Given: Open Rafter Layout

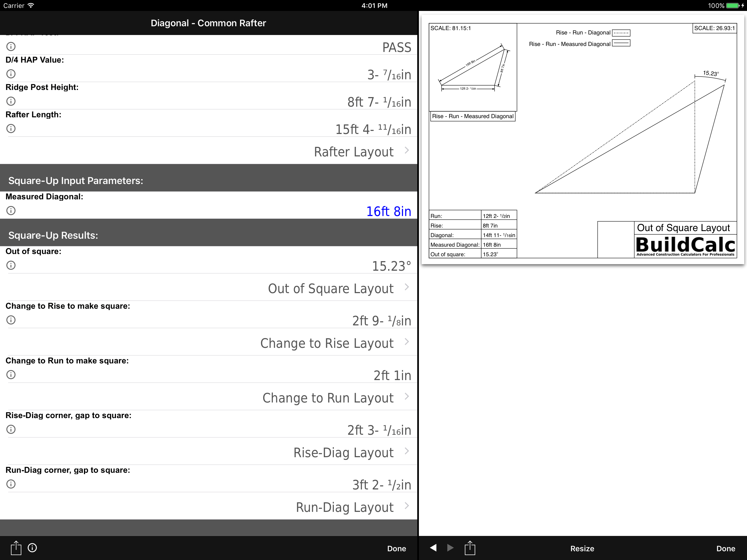Looking at the screenshot, I should 354,152.
